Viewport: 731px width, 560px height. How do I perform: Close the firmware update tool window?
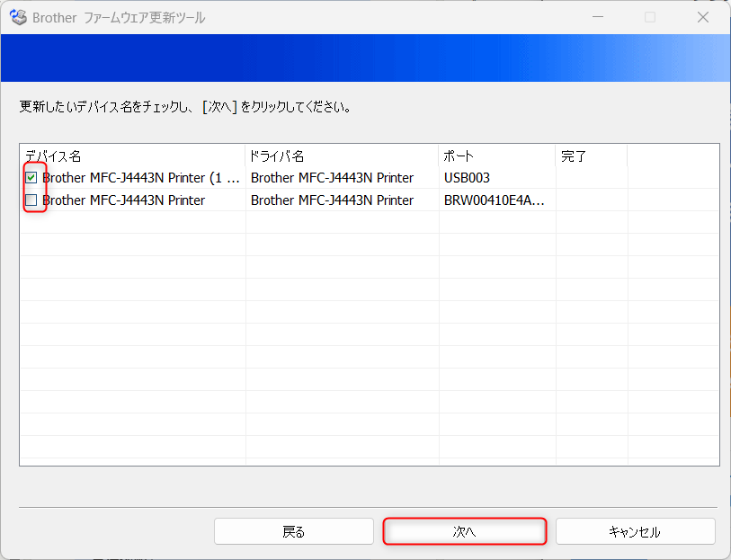point(703,17)
